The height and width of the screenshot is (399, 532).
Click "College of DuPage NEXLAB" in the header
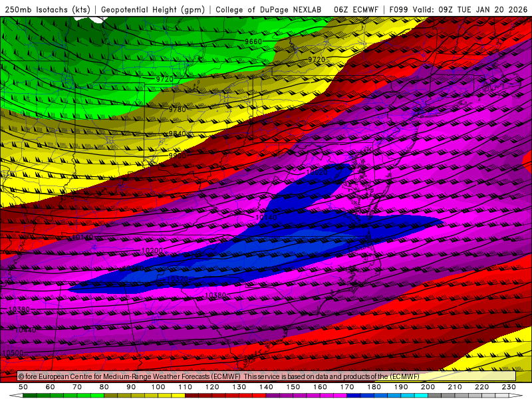point(269,10)
